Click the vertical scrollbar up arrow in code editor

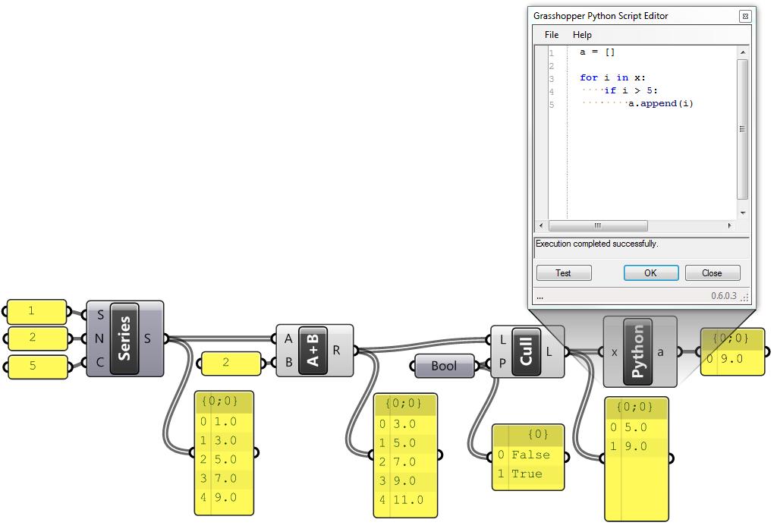(742, 52)
